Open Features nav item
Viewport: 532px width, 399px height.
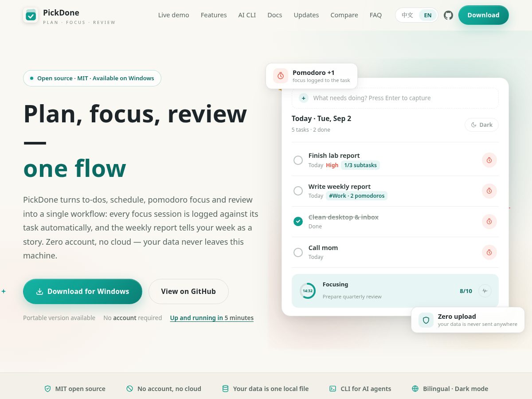tap(214, 15)
